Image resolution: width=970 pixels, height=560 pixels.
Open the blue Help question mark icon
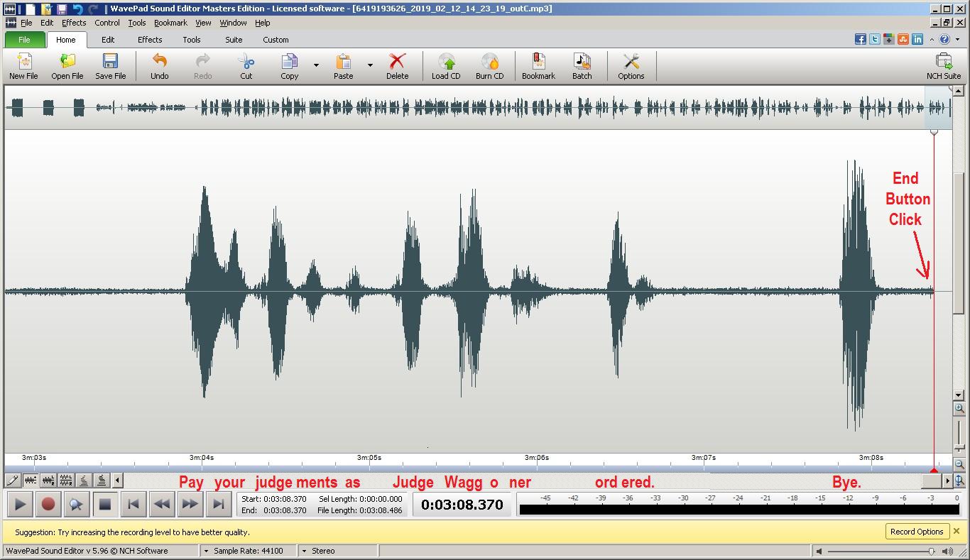click(x=944, y=40)
